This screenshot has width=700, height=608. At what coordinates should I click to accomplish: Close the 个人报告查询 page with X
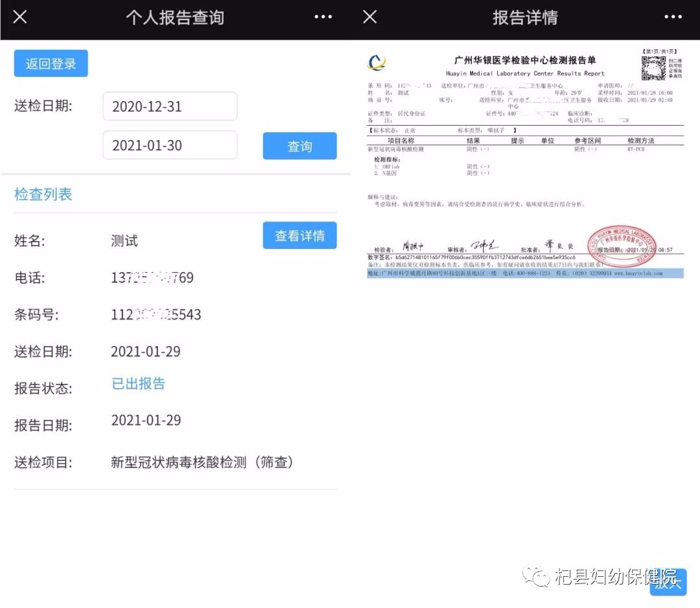pyautogui.click(x=20, y=17)
